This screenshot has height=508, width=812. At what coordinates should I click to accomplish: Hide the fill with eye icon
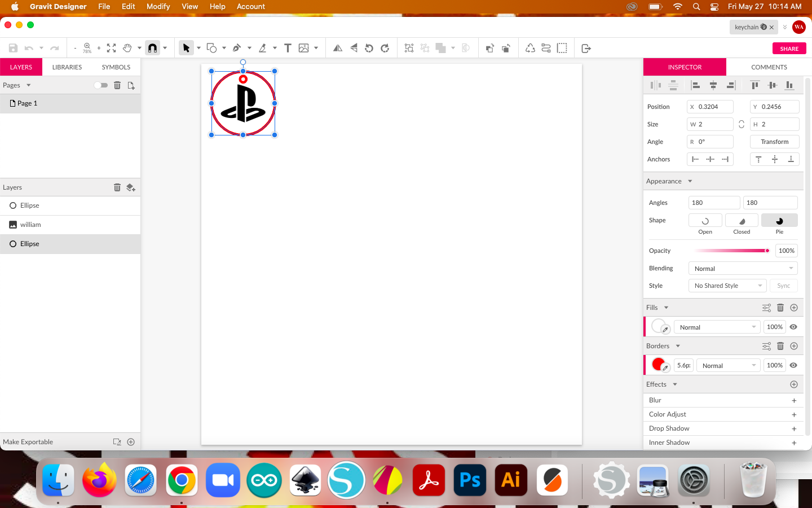[793, 327]
